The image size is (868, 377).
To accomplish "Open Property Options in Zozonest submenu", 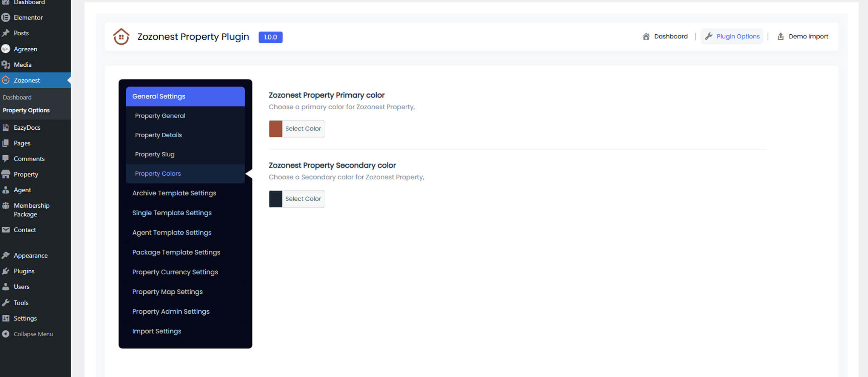I will (x=26, y=110).
